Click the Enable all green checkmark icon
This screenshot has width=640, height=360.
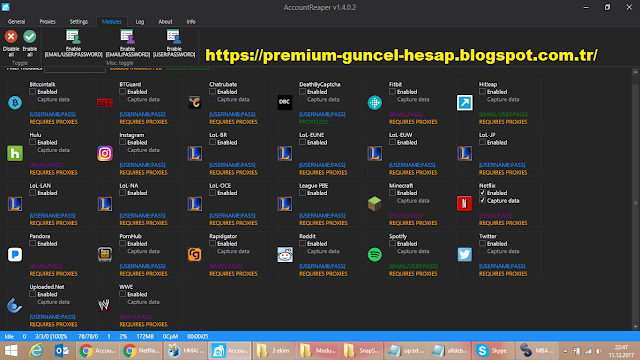click(x=29, y=37)
